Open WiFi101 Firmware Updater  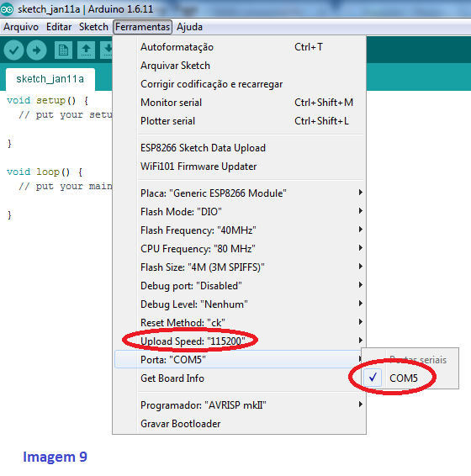point(240,167)
